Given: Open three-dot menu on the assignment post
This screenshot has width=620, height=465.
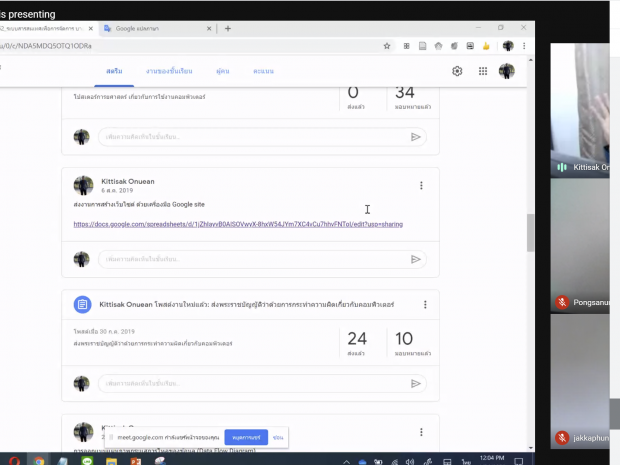Looking at the screenshot, I should pyautogui.click(x=425, y=305).
